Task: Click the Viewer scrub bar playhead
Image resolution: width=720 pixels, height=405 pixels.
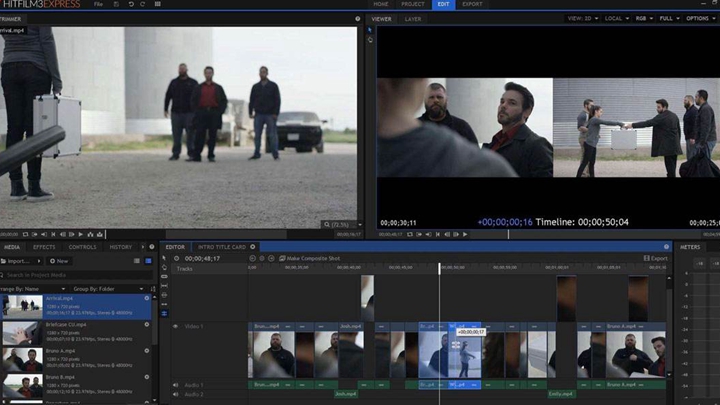Action: pos(508,234)
